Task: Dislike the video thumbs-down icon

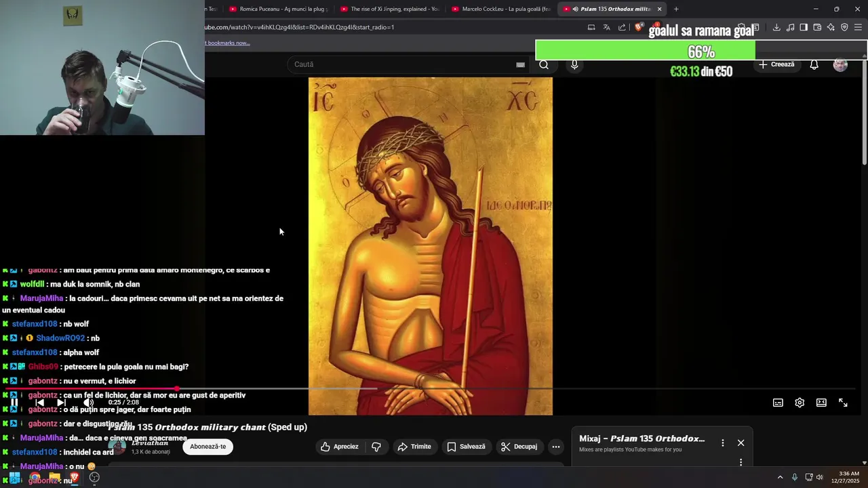Action: click(x=376, y=447)
